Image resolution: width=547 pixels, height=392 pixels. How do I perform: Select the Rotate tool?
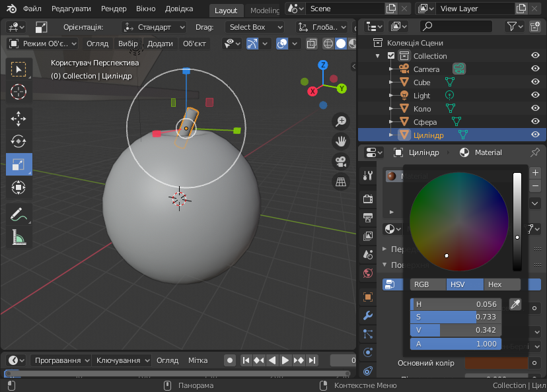click(x=18, y=141)
